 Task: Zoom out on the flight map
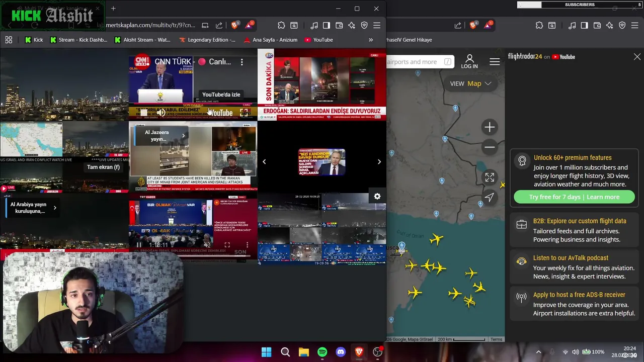(x=489, y=147)
